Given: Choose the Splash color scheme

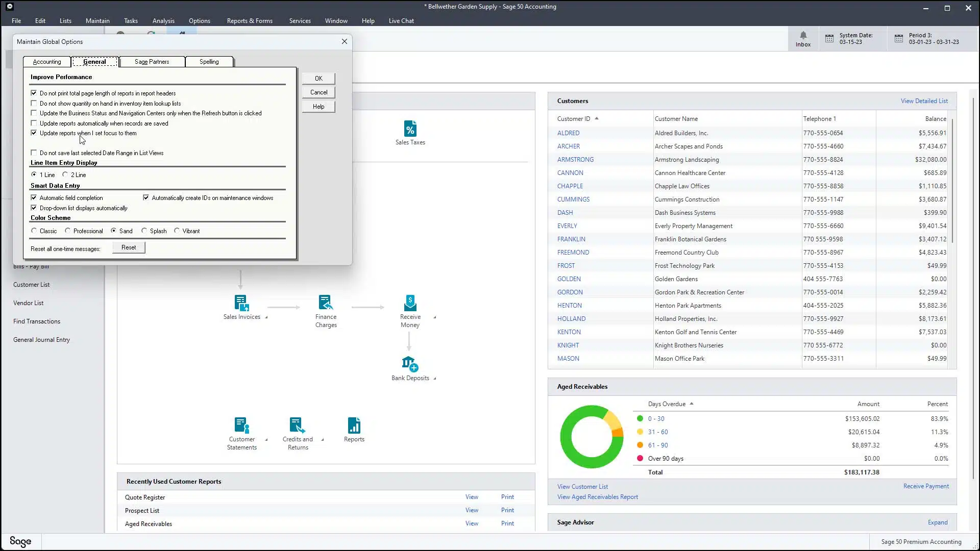Looking at the screenshot, I should point(144,231).
